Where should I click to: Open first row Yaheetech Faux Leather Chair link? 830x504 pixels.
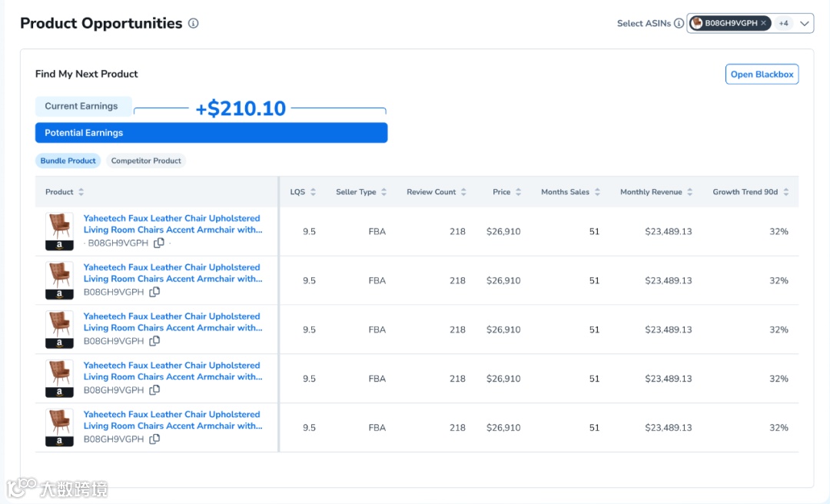point(173,224)
